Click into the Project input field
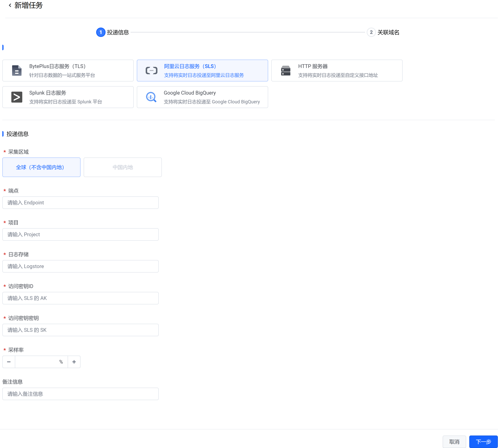 coord(81,234)
